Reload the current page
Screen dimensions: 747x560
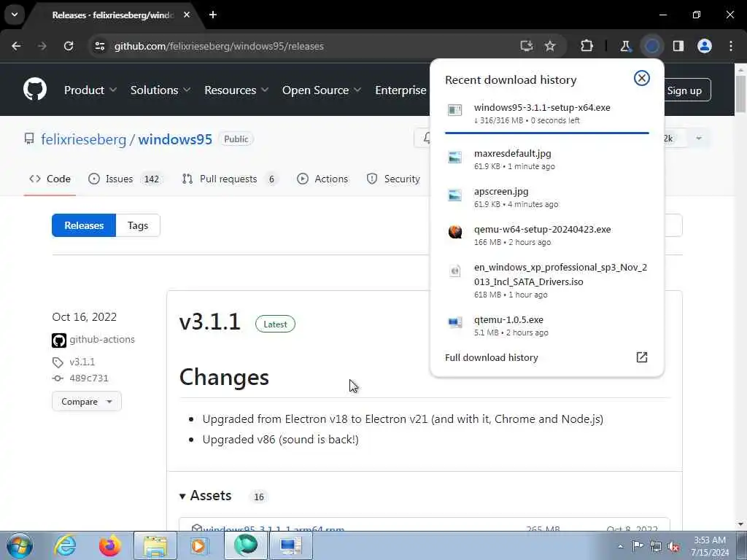[x=69, y=46]
